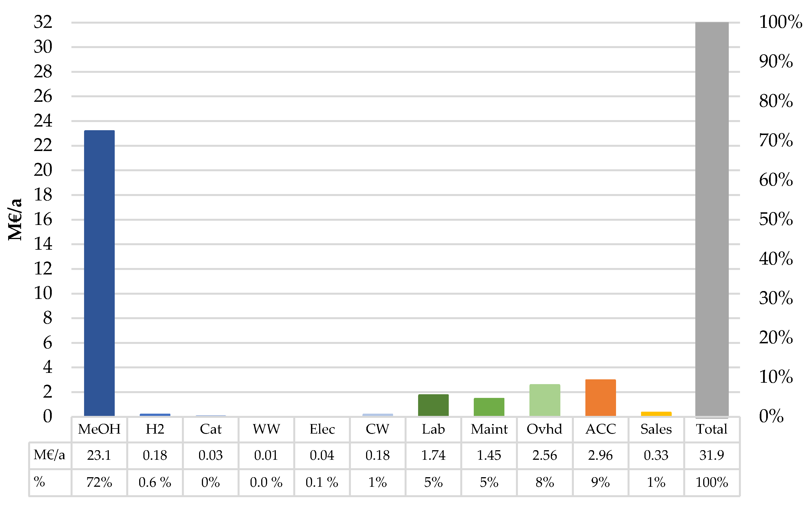Select the Elec column header cell
The width and height of the screenshot is (812, 507).
point(322,429)
